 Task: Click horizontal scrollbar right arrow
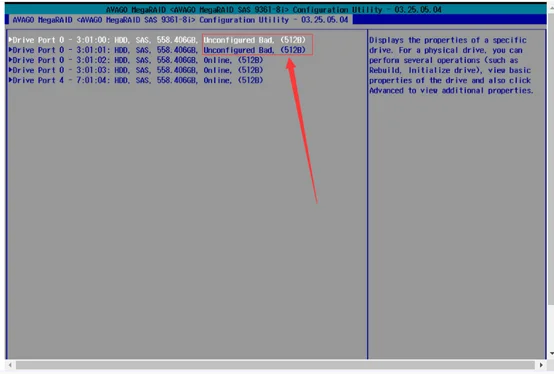(541, 365)
